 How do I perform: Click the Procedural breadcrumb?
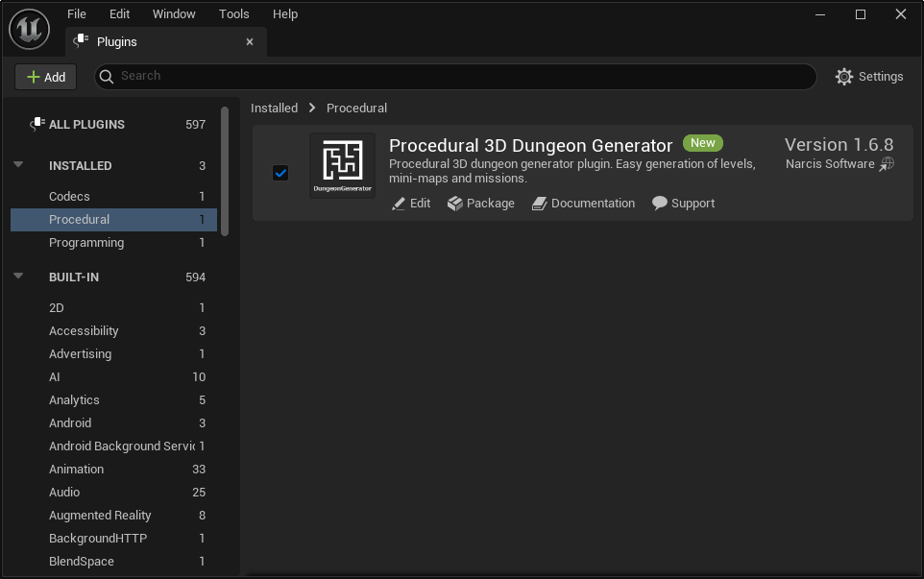click(x=356, y=108)
